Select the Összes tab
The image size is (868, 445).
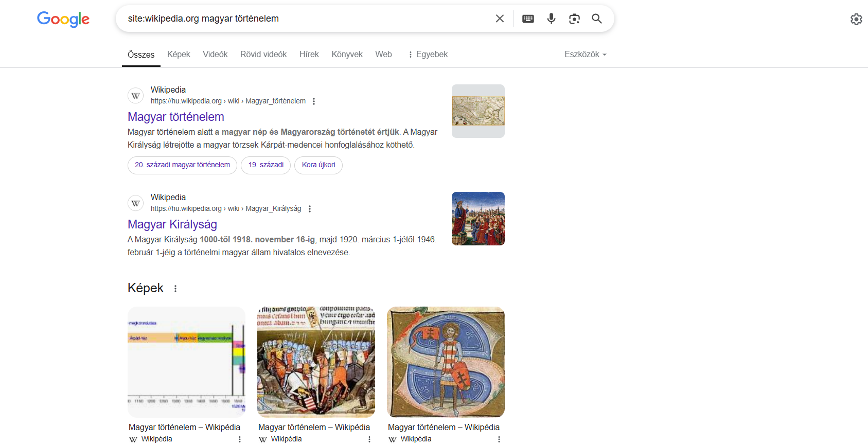coord(141,55)
